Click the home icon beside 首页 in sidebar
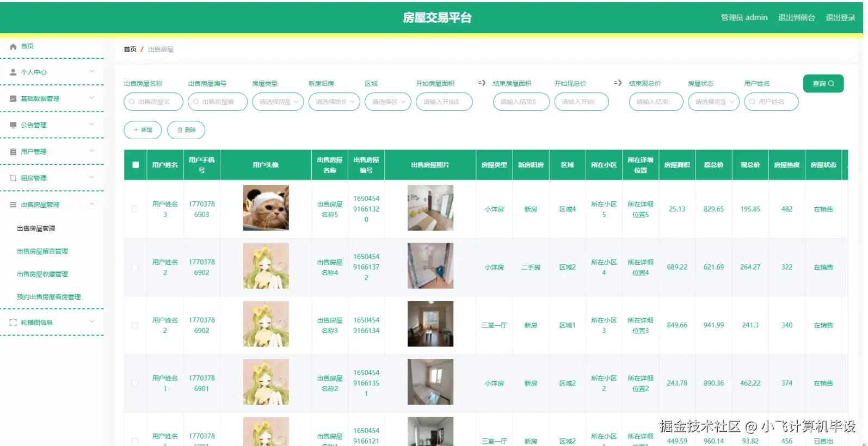This screenshot has height=446, width=868. 13,47
